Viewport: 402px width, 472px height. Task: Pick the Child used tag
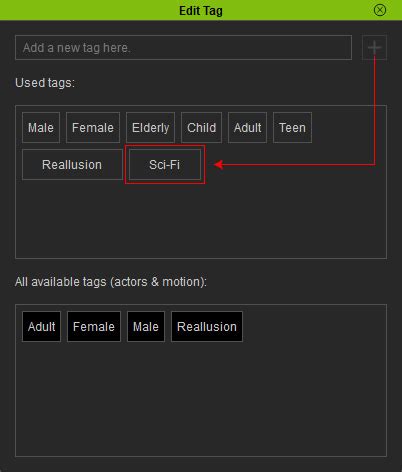tap(202, 128)
